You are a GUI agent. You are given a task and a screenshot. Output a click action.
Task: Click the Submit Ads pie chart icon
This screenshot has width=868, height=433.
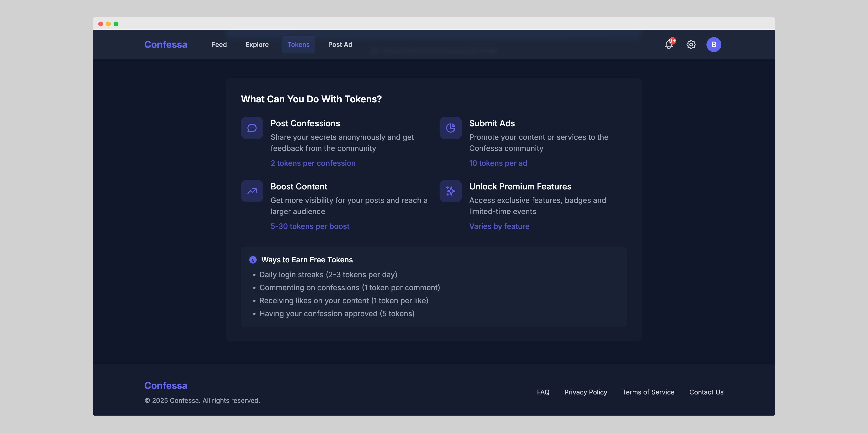pyautogui.click(x=450, y=128)
